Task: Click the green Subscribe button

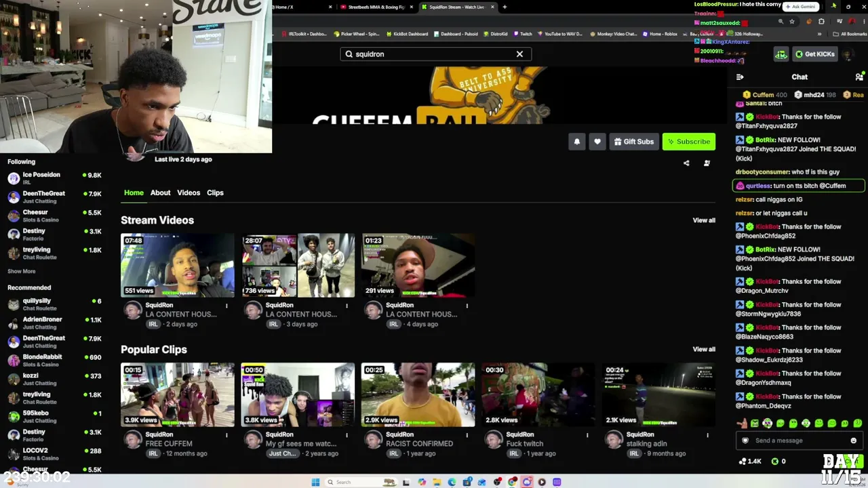Action: (x=689, y=142)
